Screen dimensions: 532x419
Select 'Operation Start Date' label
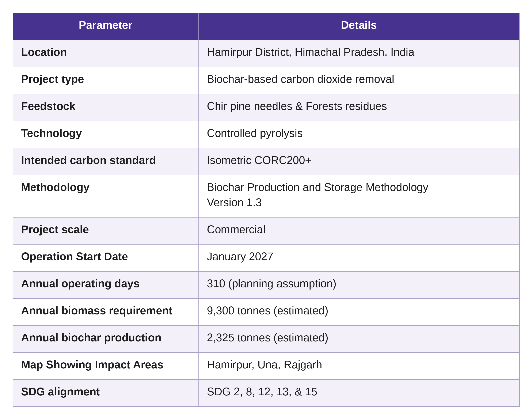point(75,257)
